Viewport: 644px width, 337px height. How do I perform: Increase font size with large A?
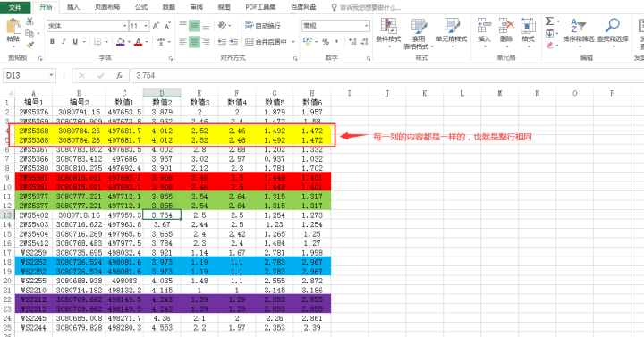click(156, 26)
